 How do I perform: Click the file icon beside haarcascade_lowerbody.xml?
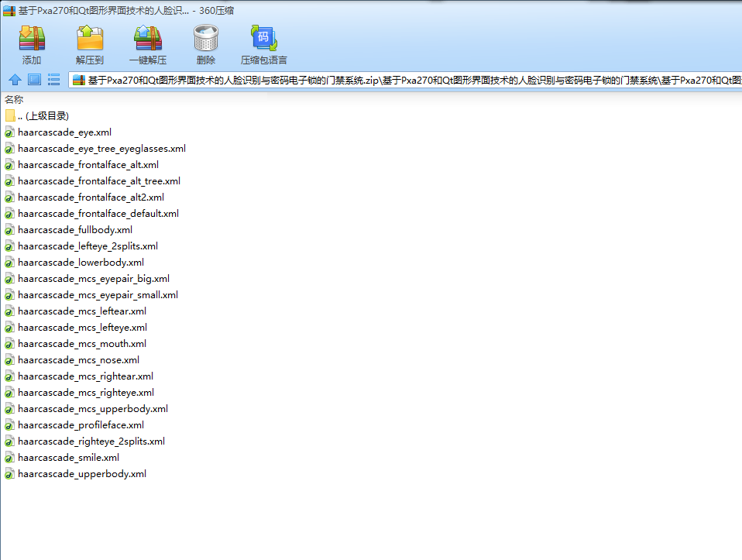click(9, 263)
